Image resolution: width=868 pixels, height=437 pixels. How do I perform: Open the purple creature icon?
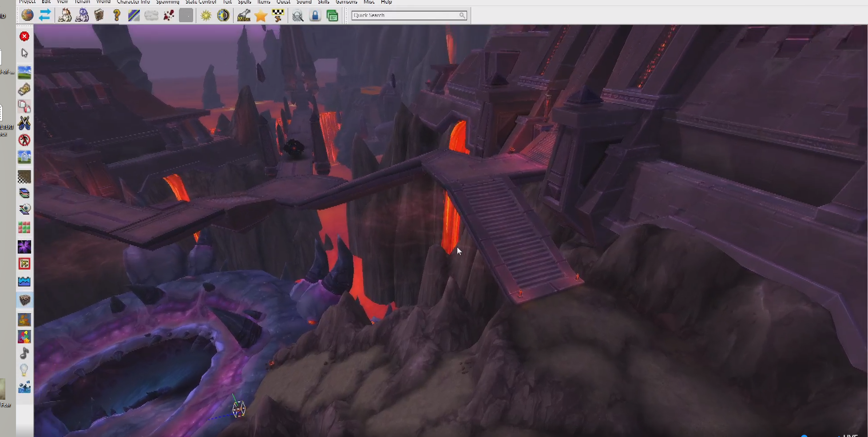(82, 16)
